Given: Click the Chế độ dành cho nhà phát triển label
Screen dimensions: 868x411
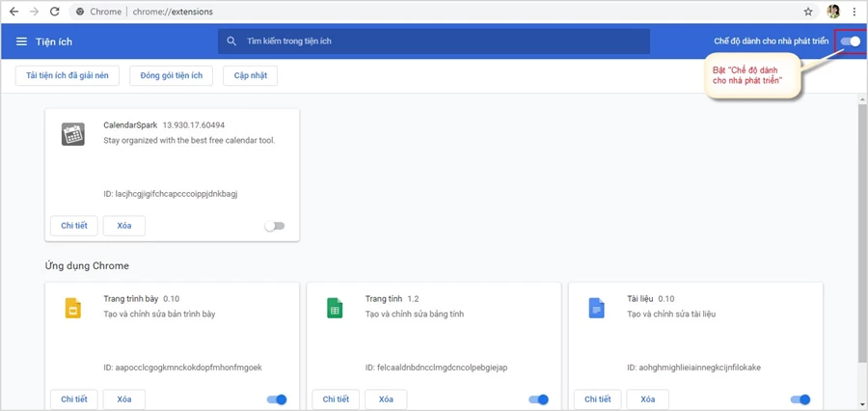Looking at the screenshot, I should tap(772, 41).
